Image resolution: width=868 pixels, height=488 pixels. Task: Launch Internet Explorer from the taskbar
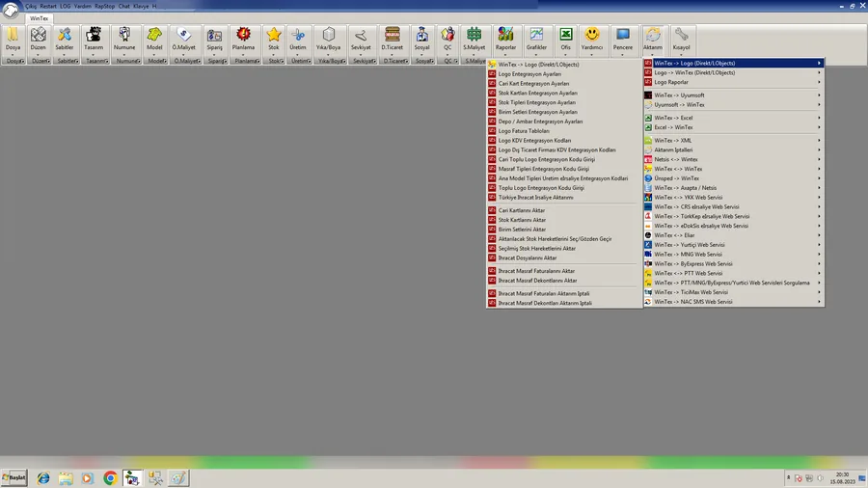click(x=43, y=478)
